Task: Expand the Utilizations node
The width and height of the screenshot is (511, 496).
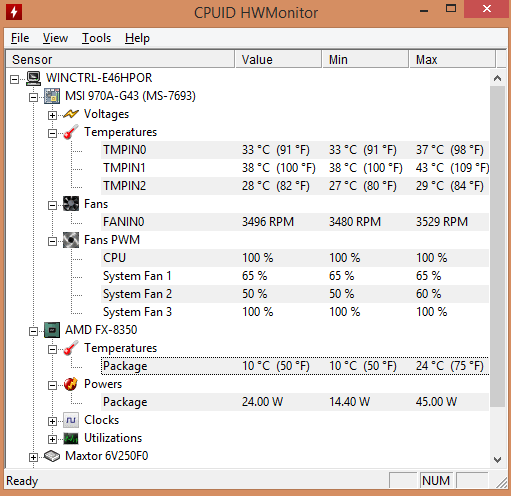Action: pyautogui.click(x=52, y=439)
